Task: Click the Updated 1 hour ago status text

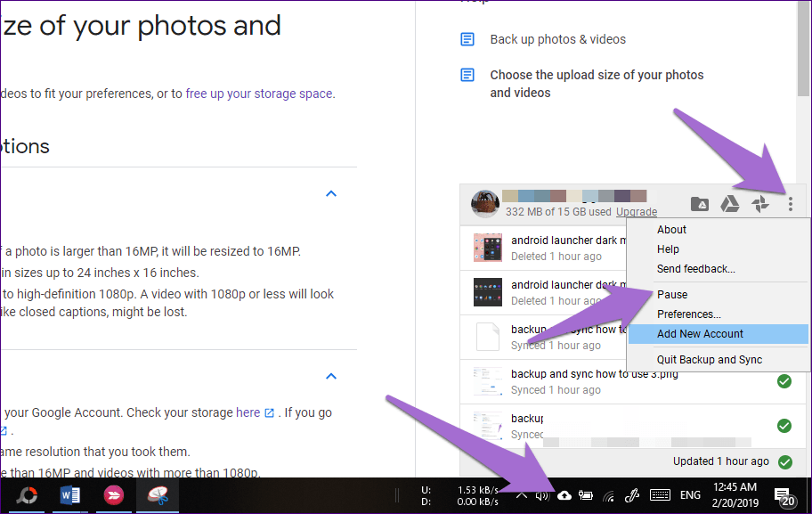Action: [x=721, y=461]
